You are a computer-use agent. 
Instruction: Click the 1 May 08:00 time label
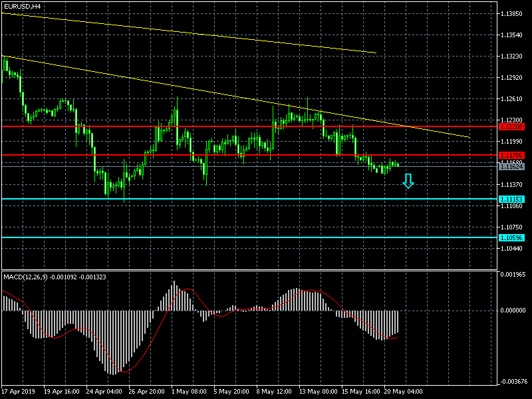[x=189, y=391]
